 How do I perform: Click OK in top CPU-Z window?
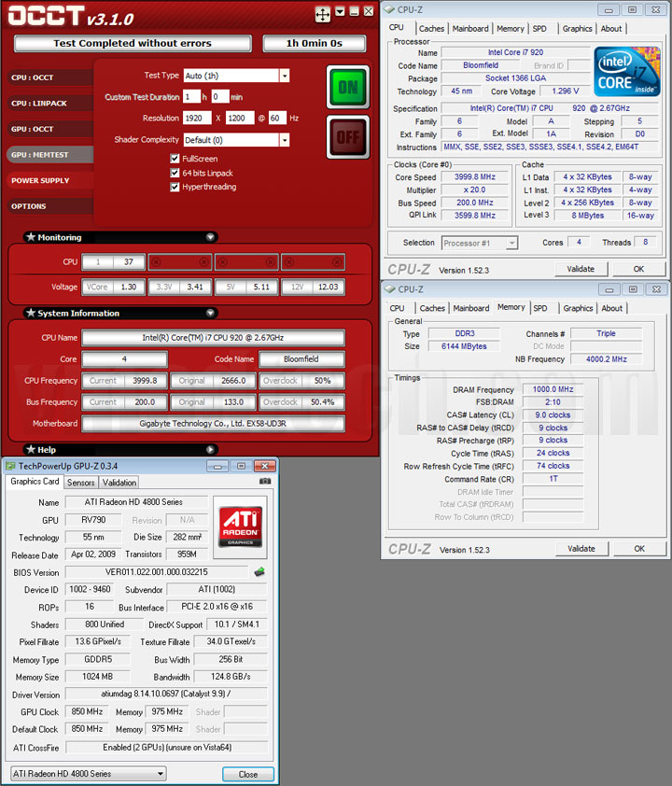click(x=639, y=269)
